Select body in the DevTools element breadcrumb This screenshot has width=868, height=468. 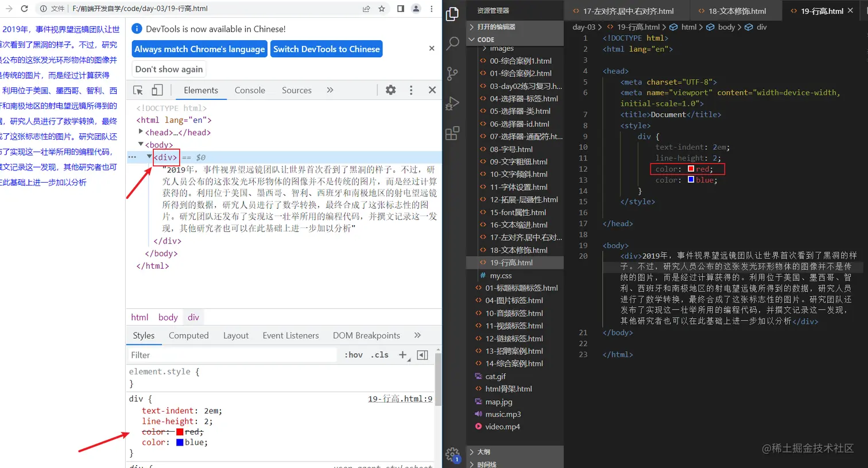168,317
